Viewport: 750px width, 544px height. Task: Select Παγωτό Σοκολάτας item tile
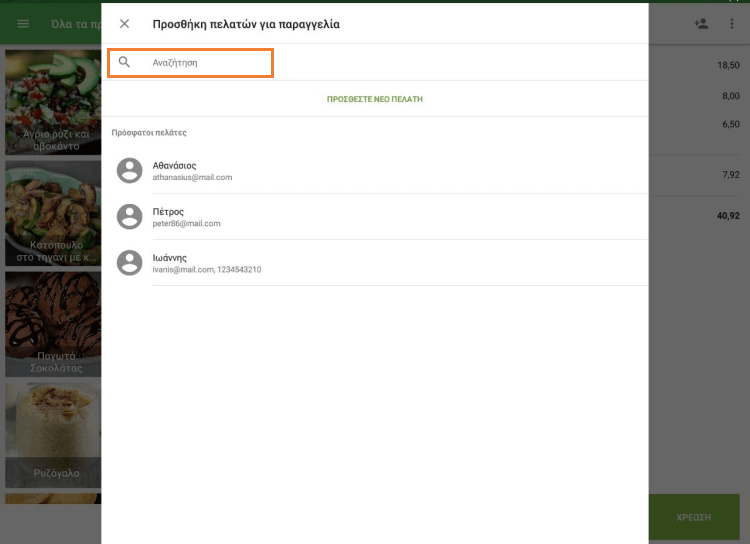tap(53, 324)
